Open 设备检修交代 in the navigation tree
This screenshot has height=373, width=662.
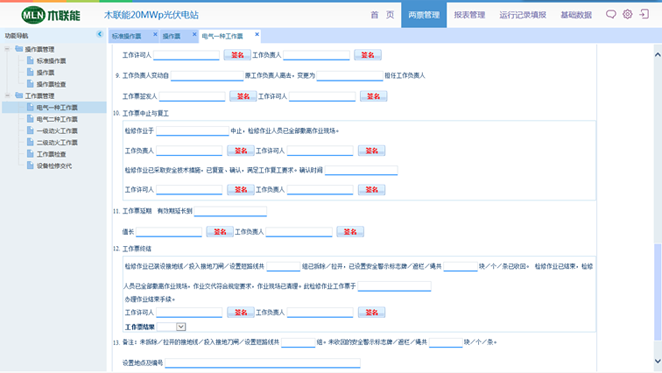coord(54,166)
